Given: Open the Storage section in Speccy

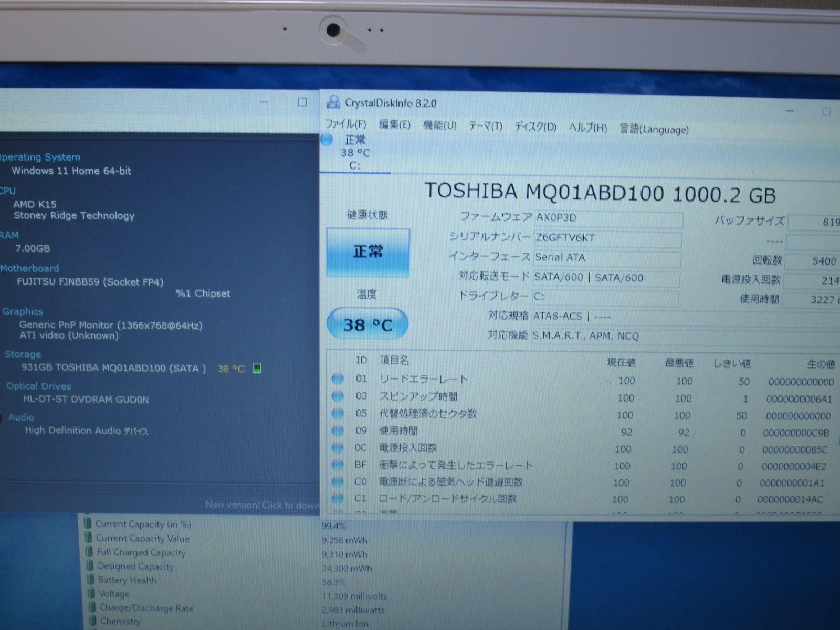Looking at the screenshot, I should (x=23, y=354).
